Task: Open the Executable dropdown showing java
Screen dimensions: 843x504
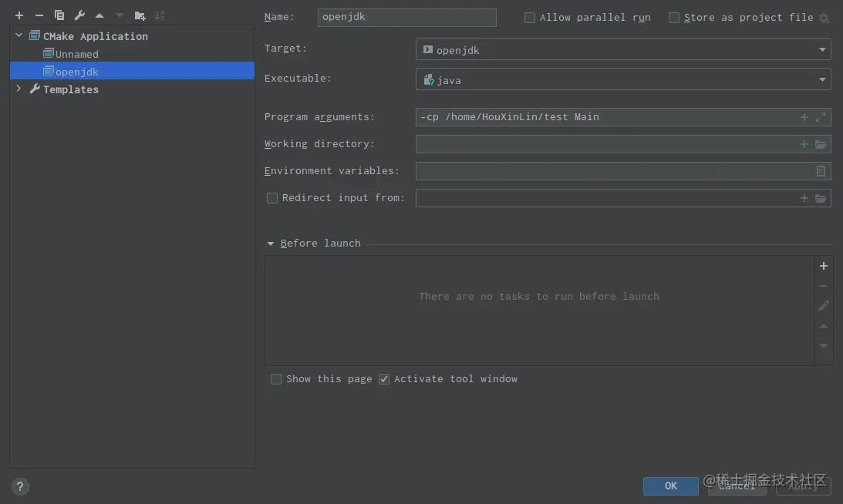Action: pos(623,79)
